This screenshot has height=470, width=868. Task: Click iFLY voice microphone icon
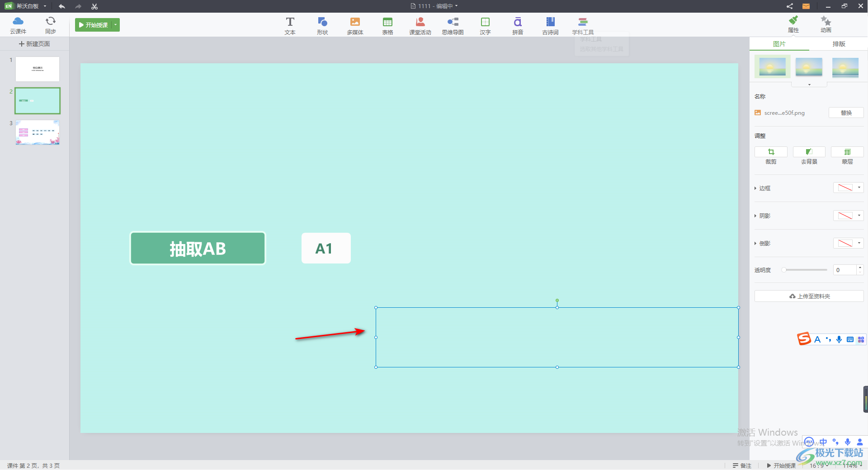848,442
